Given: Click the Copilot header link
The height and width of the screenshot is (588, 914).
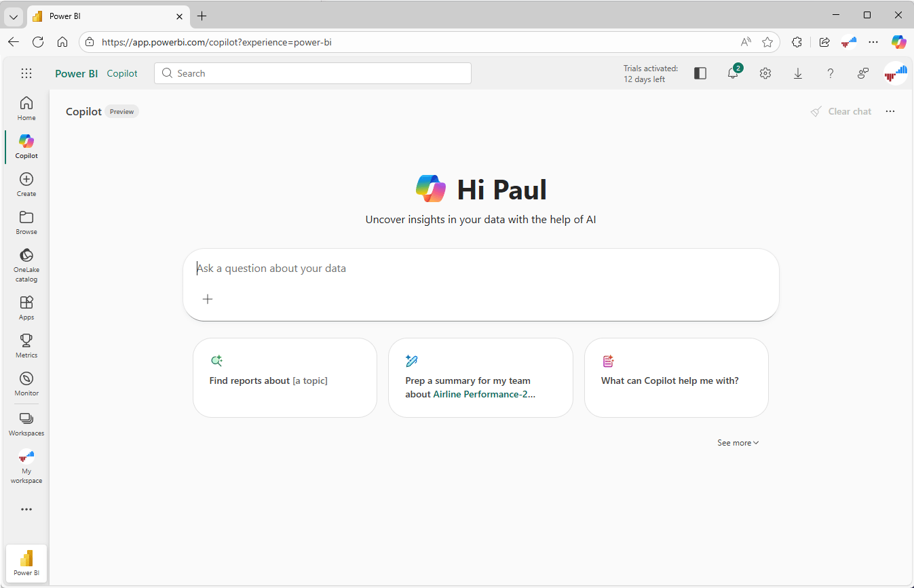Looking at the screenshot, I should click(x=122, y=73).
